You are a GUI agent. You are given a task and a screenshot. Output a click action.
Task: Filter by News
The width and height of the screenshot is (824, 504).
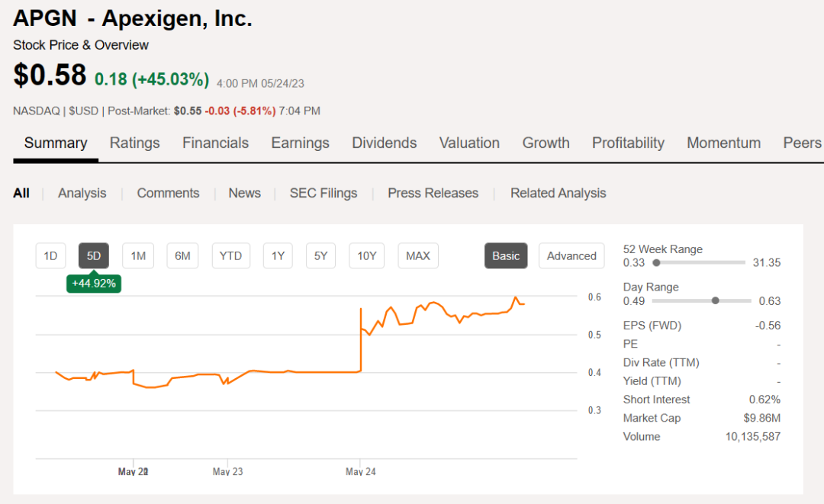tap(244, 193)
